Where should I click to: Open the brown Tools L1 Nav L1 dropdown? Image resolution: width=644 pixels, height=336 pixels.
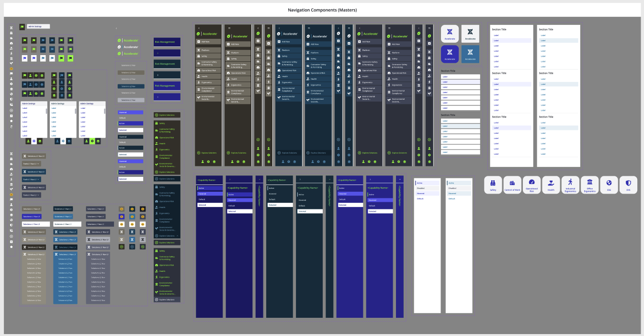pyautogui.click(x=31, y=163)
